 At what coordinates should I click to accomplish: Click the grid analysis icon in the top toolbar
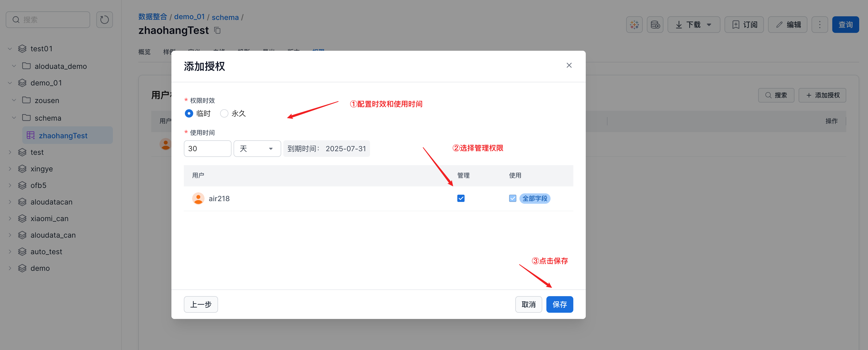(634, 25)
